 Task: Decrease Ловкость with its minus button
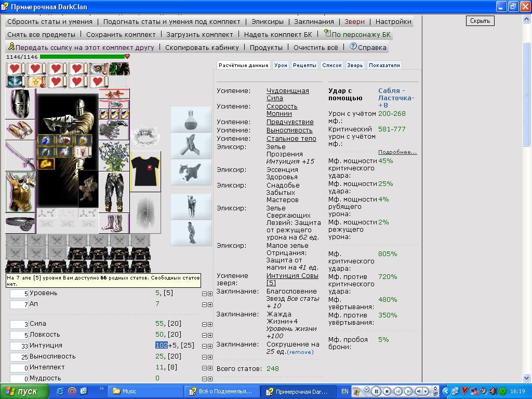[x=204, y=335]
